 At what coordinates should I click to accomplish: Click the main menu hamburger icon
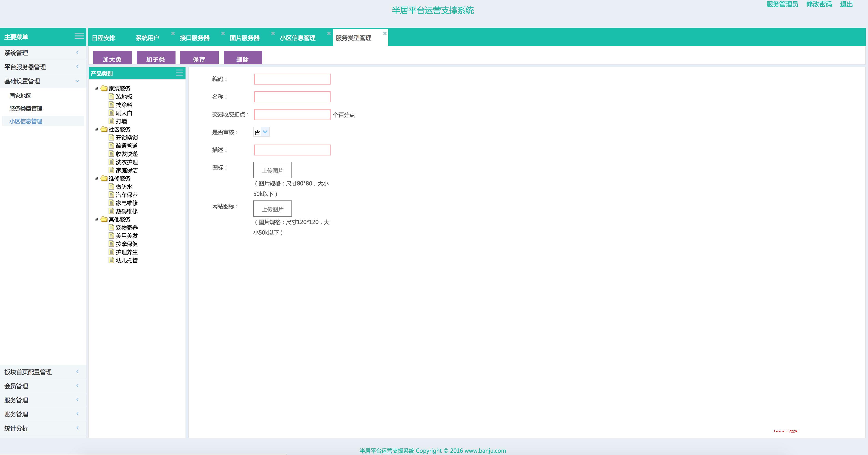[x=79, y=36]
